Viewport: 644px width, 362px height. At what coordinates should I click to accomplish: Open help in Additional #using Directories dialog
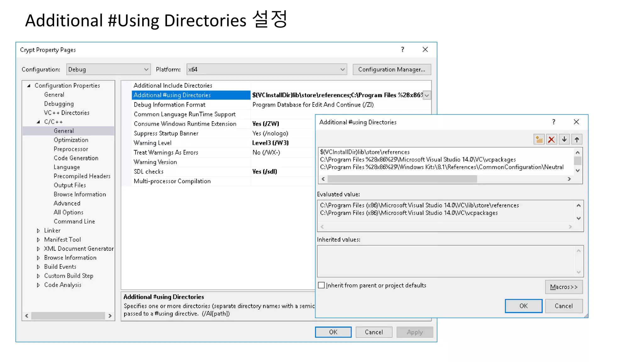coord(554,122)
